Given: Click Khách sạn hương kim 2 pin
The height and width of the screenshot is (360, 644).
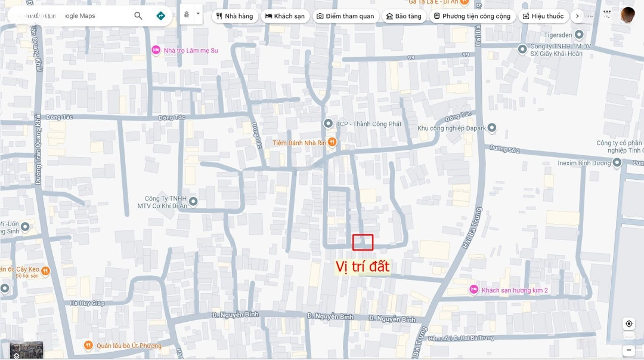Looking at the screenshot, I should tap(474, 290).
